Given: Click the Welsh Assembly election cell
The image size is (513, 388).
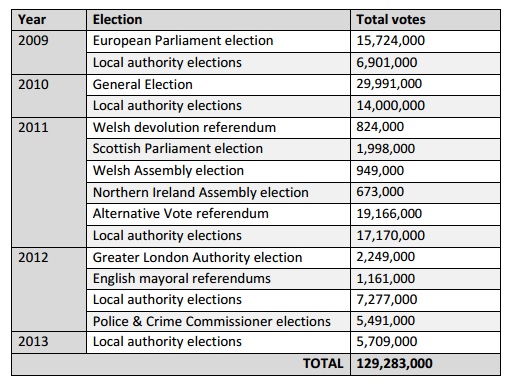Looking at the screenshot, I should coord(218,171).
